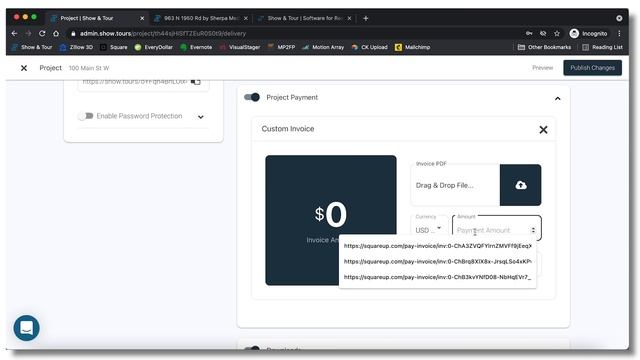
Task: Switch to 'Show & Tour | Software' tab
Action: [x=305, y=18]
